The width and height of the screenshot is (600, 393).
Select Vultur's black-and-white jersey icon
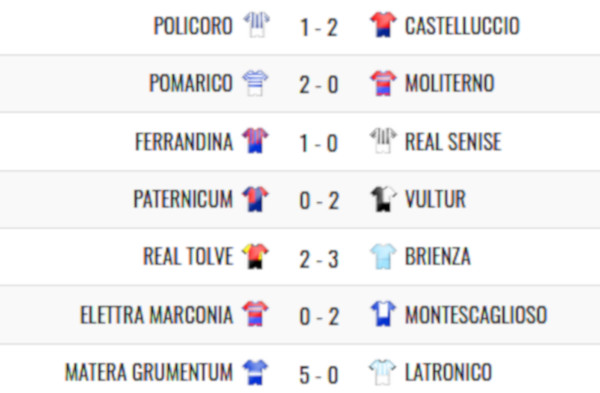[x=383, y=199]
